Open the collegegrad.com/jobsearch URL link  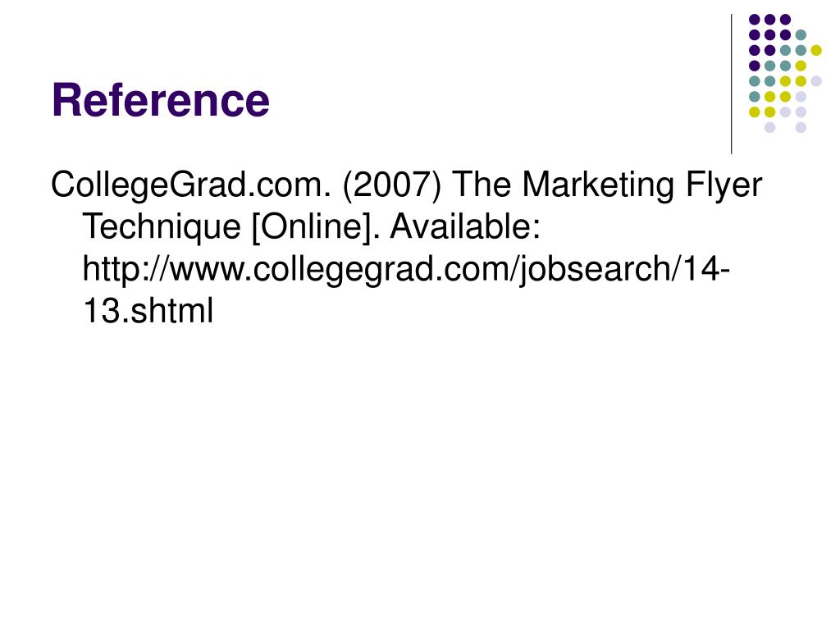[x=406, y=290]
